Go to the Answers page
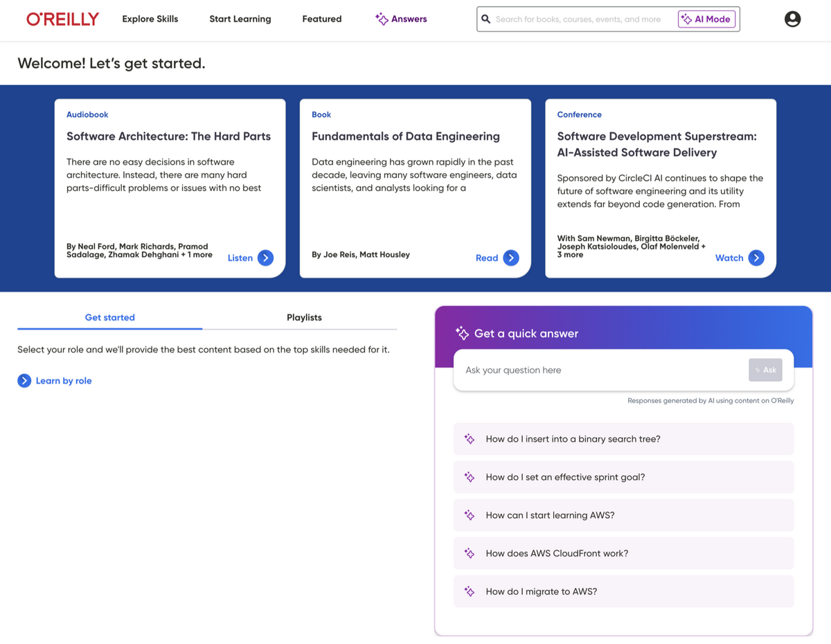The width and height of the screenshot is (831, 644). 401,19
